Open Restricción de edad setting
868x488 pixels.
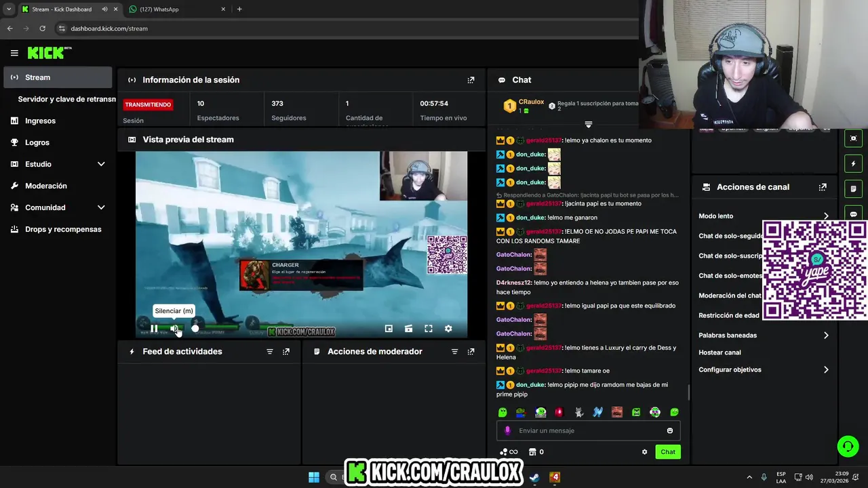[729, 316]
